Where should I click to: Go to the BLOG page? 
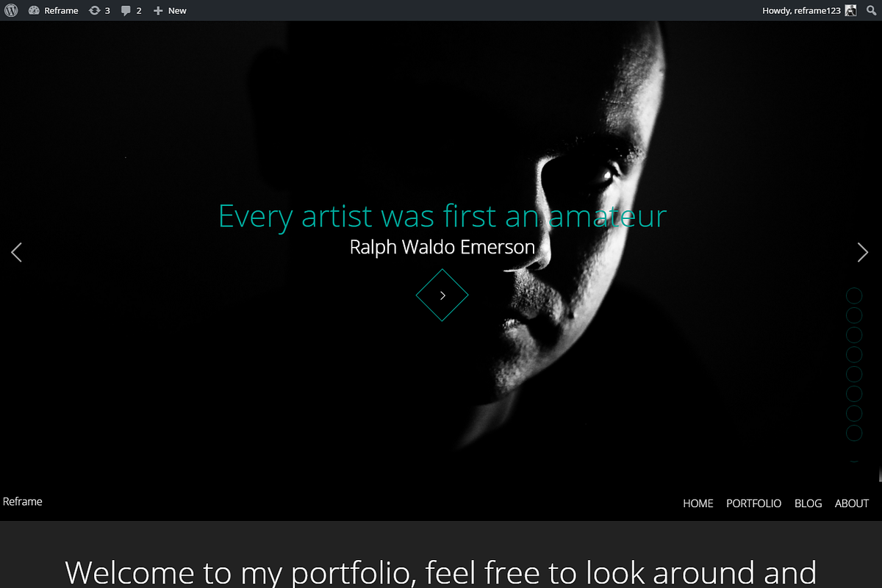808,503
